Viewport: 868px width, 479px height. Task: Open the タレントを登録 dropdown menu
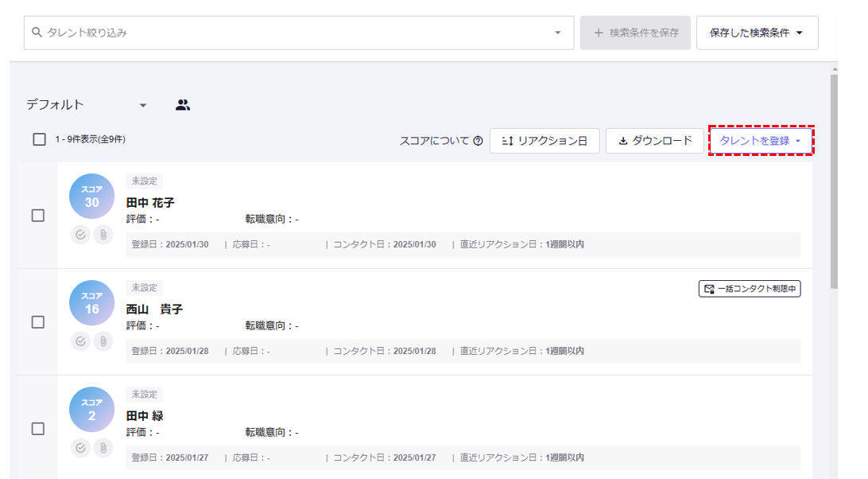(761, 141)
